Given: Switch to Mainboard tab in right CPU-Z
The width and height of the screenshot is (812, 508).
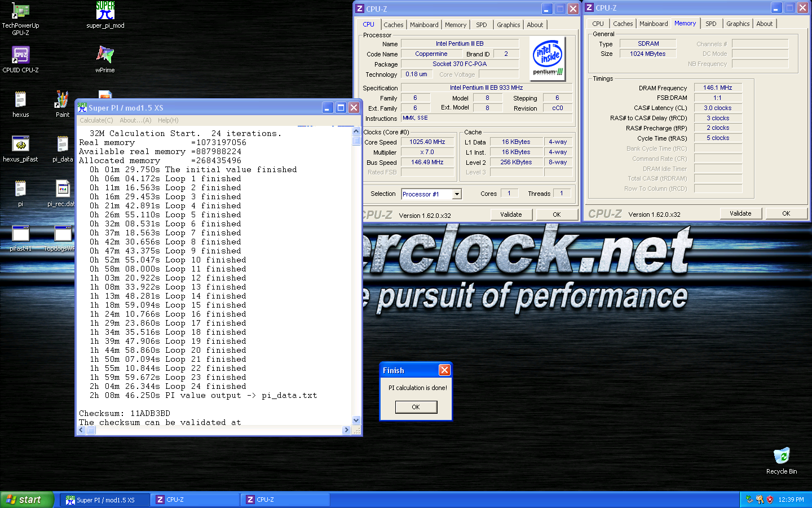Looking at the screenshot, I should click(x=654, y=24).
